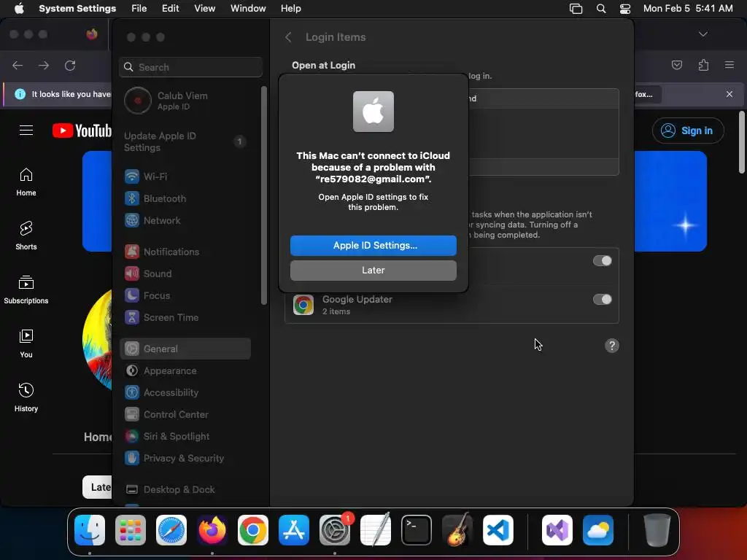
Task: Open the Edit menu
Action: tap(170, 9)
